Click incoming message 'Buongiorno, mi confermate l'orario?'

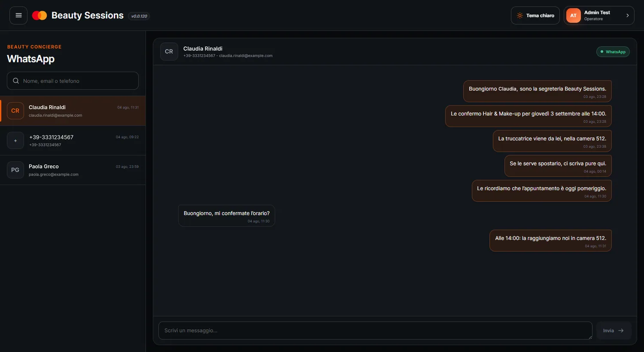(227, 216)
